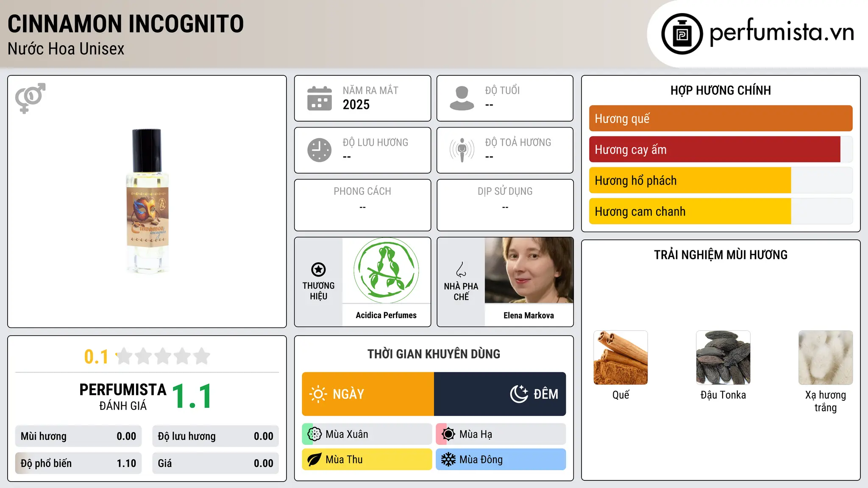Click the Trải nghiệm mùi hương heading
The width and height of the screenshot is (868, 488).
(721, 255)
